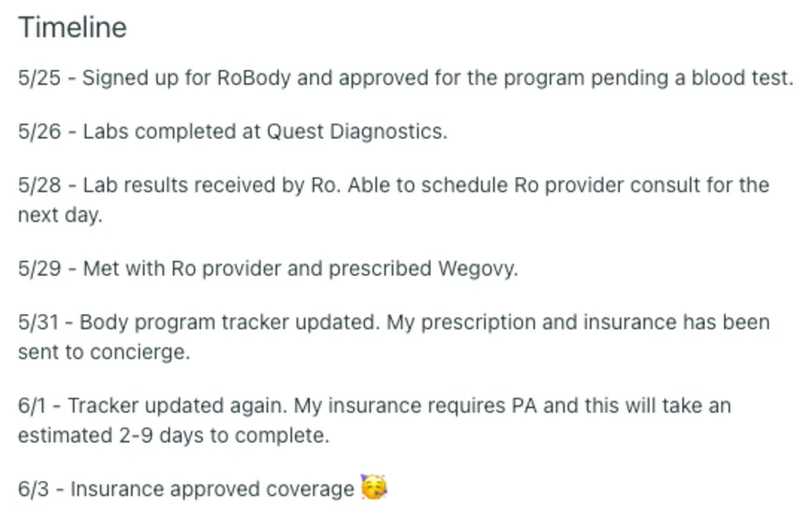Select the 5/26 date entry
The image size is (812, 520).
point(39,132)
